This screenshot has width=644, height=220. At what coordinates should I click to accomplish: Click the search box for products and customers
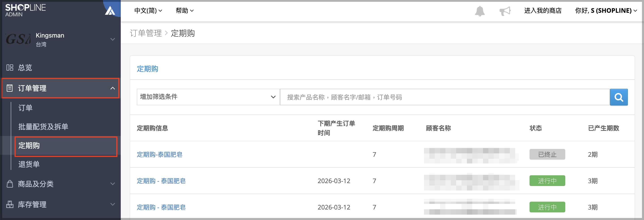tap(445, 97)
